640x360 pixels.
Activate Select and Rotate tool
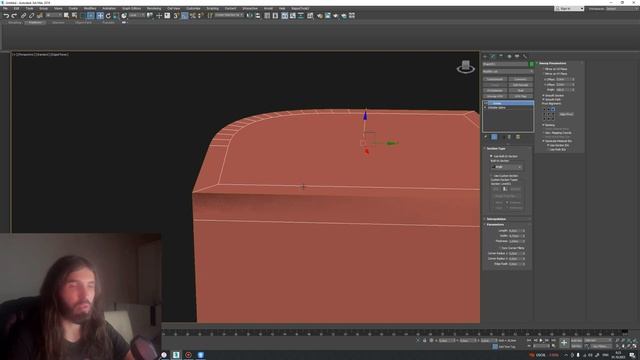point(108,16)
